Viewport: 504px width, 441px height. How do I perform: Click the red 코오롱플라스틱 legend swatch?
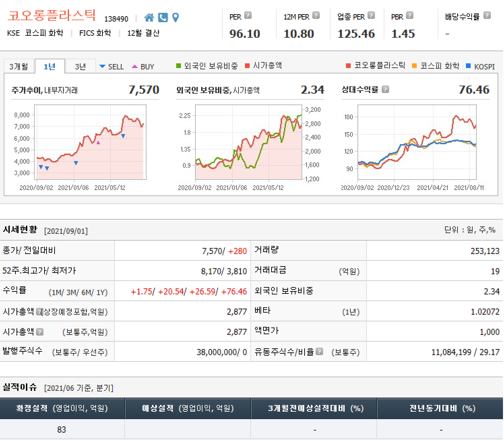348,66
